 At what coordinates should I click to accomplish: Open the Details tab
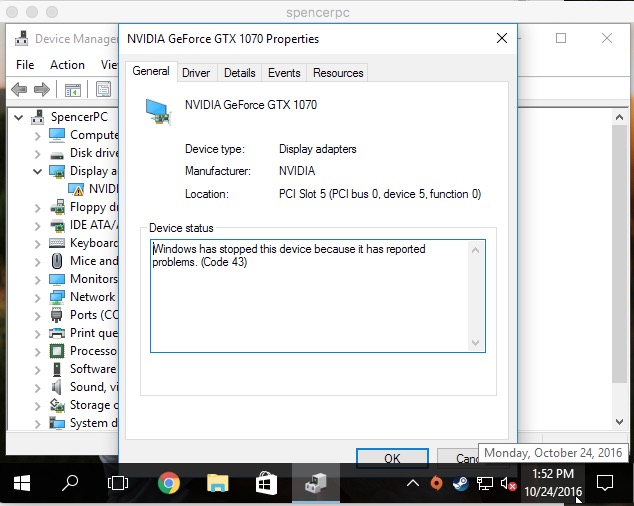(240, 73)
